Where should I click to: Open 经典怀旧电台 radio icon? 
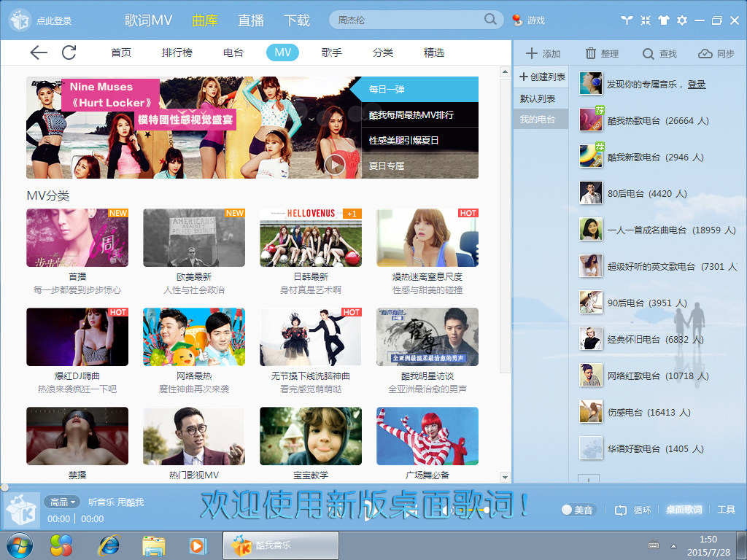point(591,338)
